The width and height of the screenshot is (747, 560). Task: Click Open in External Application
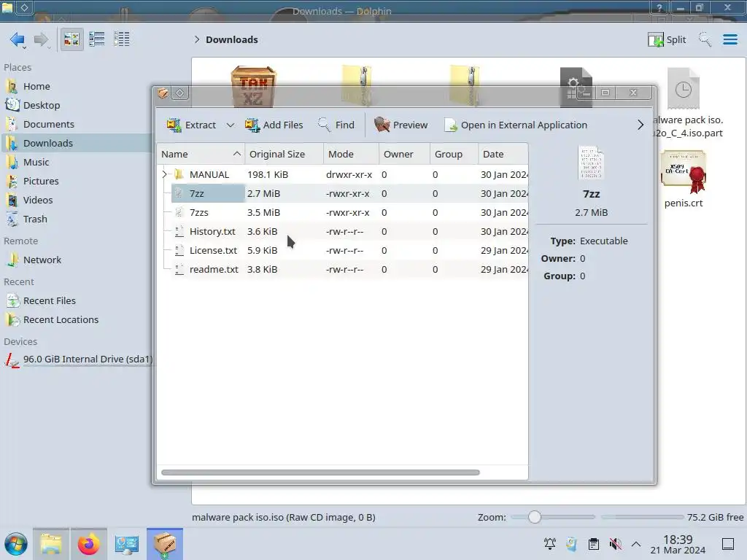click(x=516, y=125)
